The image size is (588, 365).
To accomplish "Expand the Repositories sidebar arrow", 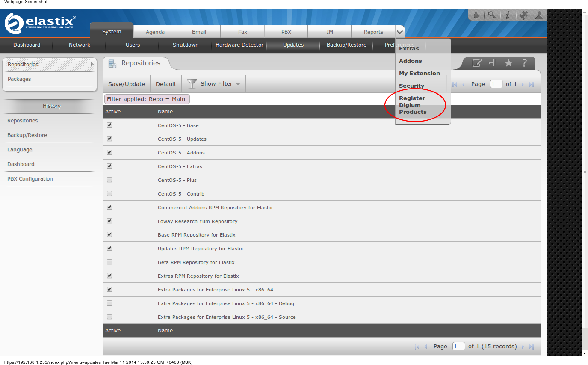I will click(92, 65).
